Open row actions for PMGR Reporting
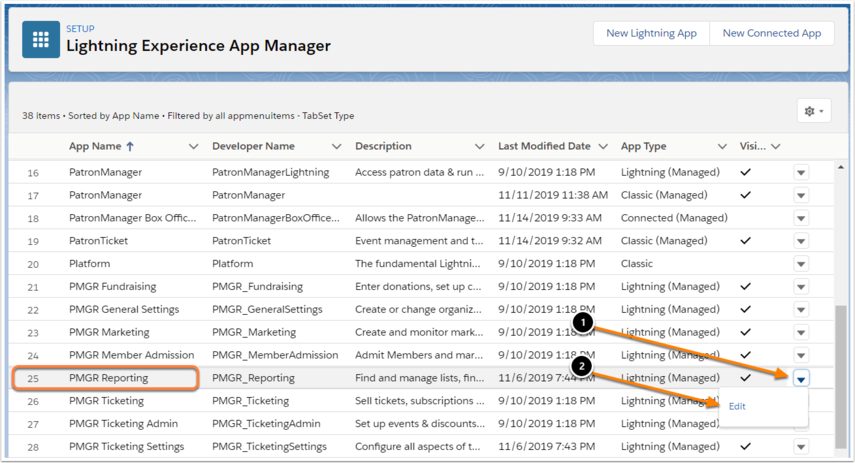The width and height of the screenshot is (855, 463). pos(800,378)
